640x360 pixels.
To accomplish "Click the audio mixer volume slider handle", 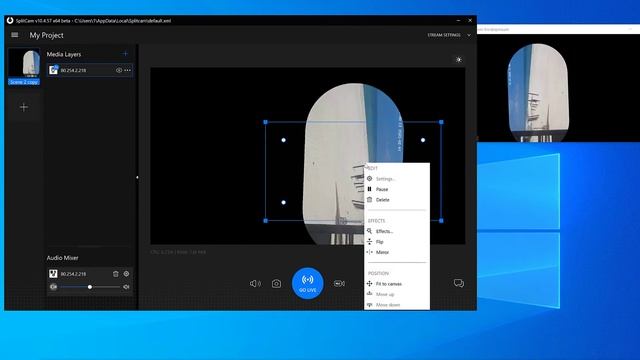I will pos(90,287).
